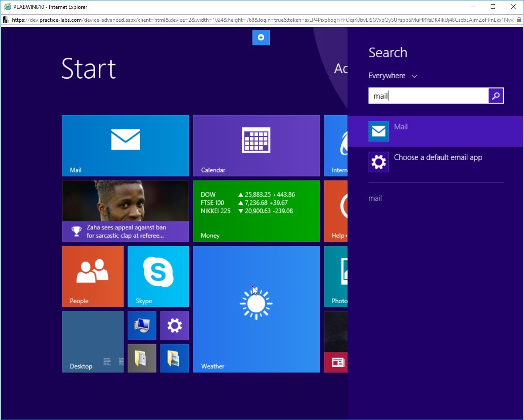Open the Photos tile

click(x=336, y=276)
